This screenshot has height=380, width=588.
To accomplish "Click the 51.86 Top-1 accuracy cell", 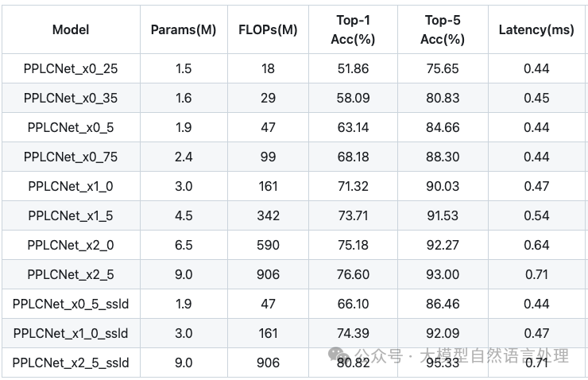I will coord(353,68).
